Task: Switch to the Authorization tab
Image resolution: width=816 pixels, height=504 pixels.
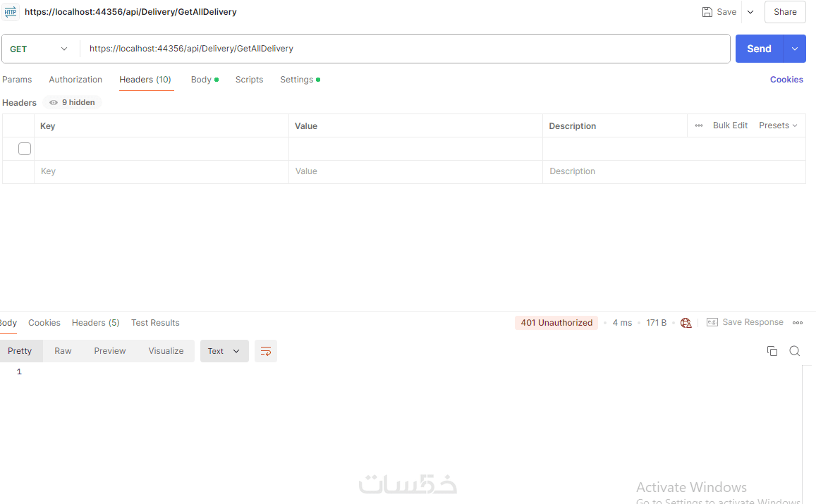Action: click(x=75, y=80)
